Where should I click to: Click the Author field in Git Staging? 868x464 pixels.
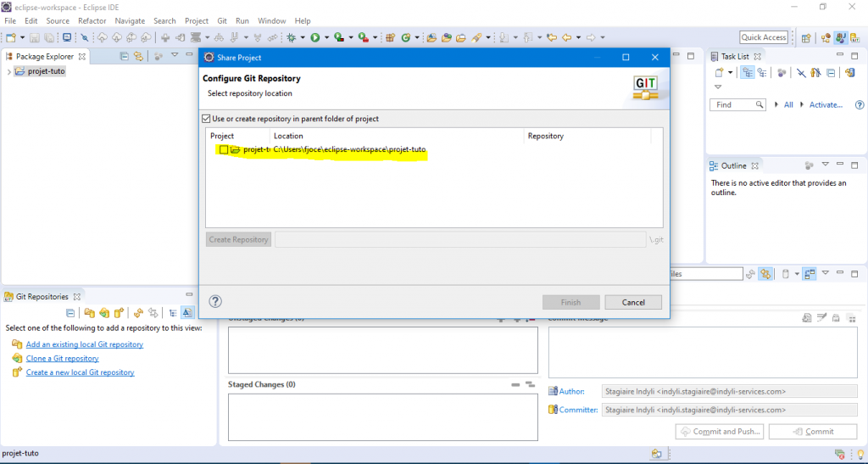tap(730, 391)
